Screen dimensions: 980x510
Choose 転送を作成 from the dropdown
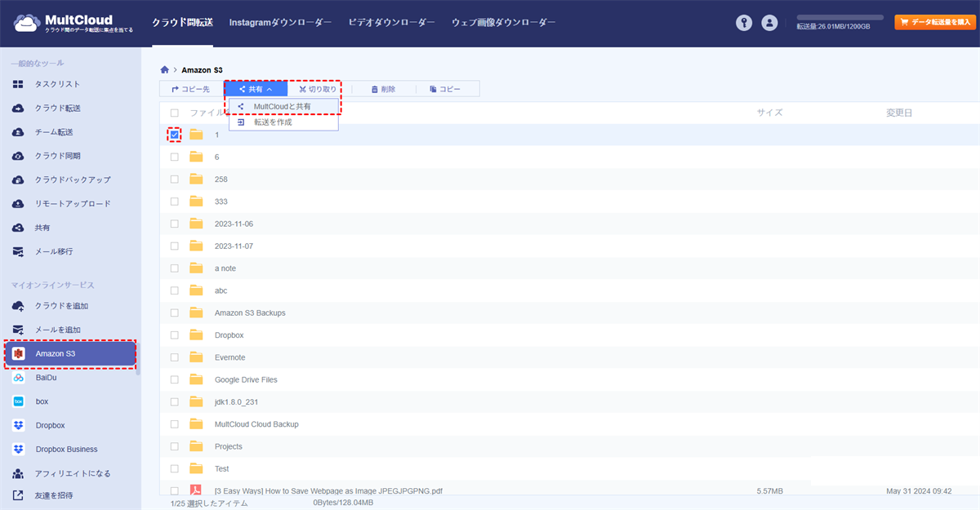click(x=283, y=122)
